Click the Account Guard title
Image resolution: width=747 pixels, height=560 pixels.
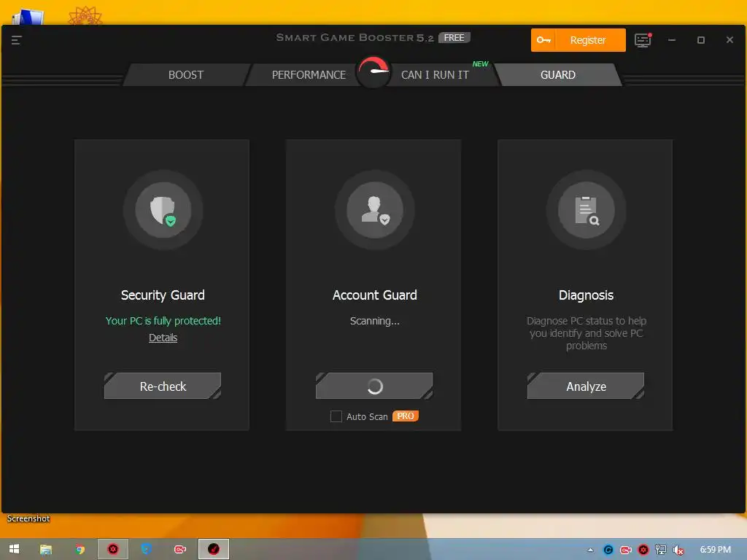pyautogui.click(x=375, y=295)
